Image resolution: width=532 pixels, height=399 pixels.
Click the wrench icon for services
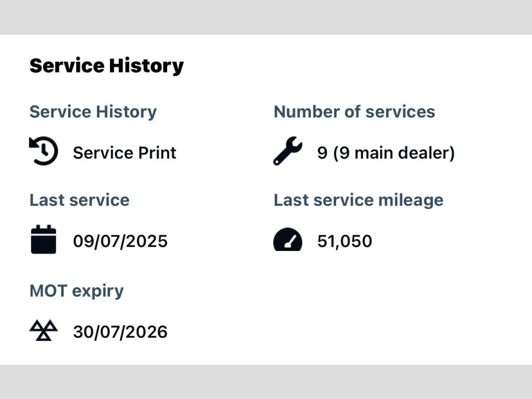click(288, 151)
